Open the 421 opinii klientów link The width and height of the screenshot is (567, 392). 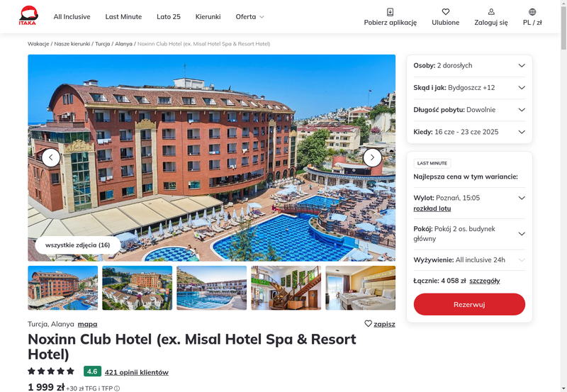137,372
